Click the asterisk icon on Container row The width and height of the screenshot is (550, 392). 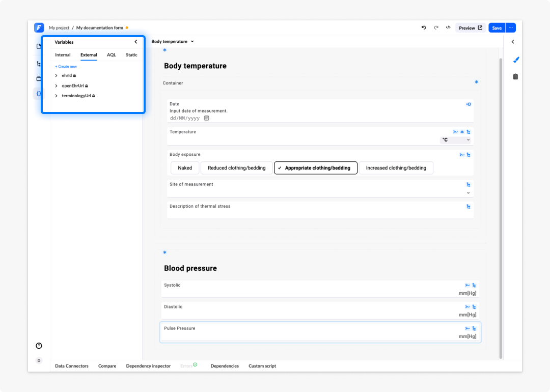click(476, 82)
